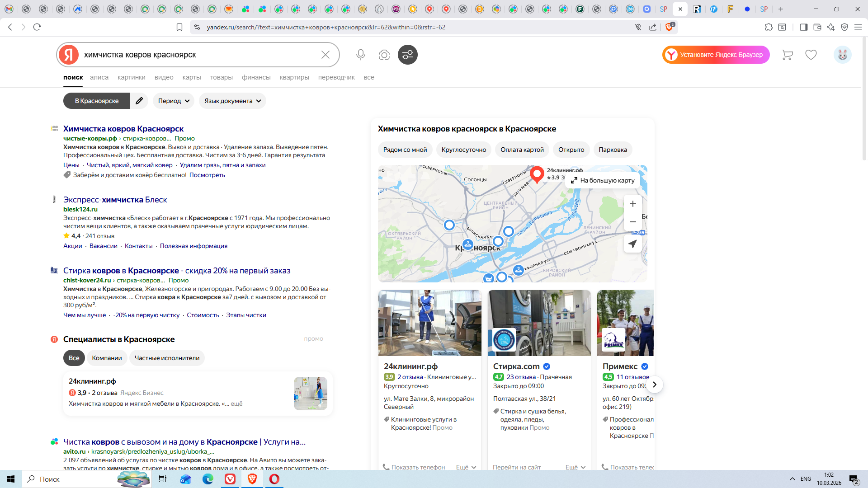Open 'Экспресс-химчистка Блеск' result link
This screenshot has height=488, width=868.
[115, 200]
